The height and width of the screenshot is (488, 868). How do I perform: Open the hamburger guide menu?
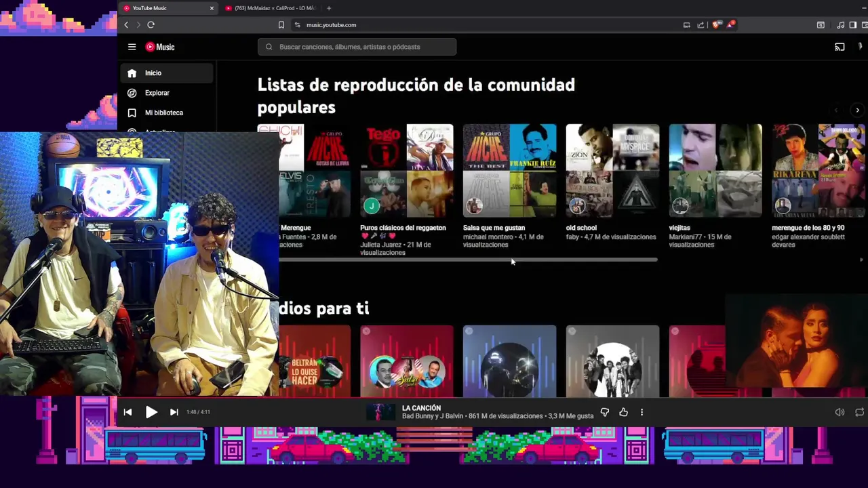pyautogui.click(x=132, y=47)
